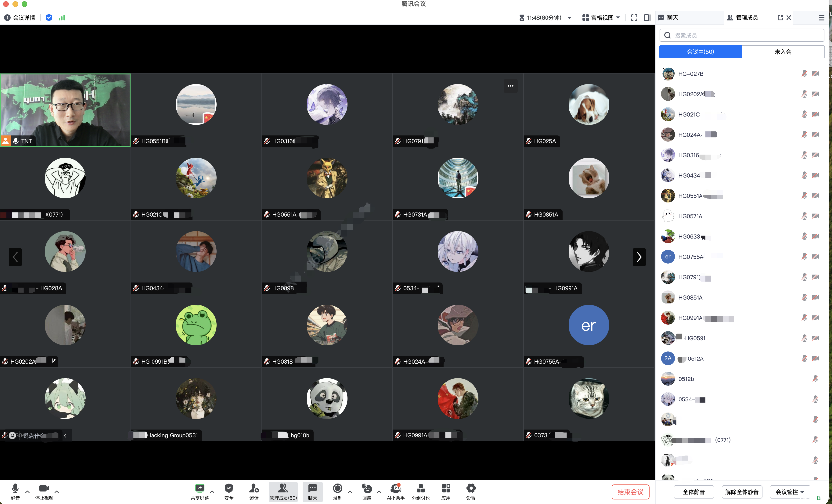Toggle microphone for 0512b member
This screenshot has width=832, height=504.
(815, 379)
